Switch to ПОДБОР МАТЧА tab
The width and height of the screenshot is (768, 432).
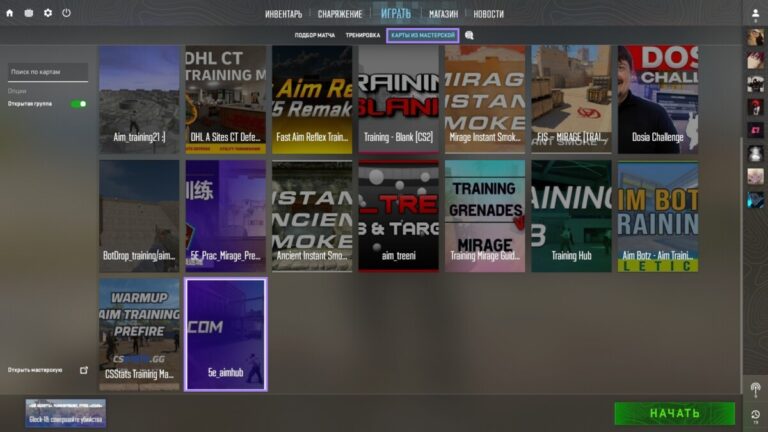point(315,35)
